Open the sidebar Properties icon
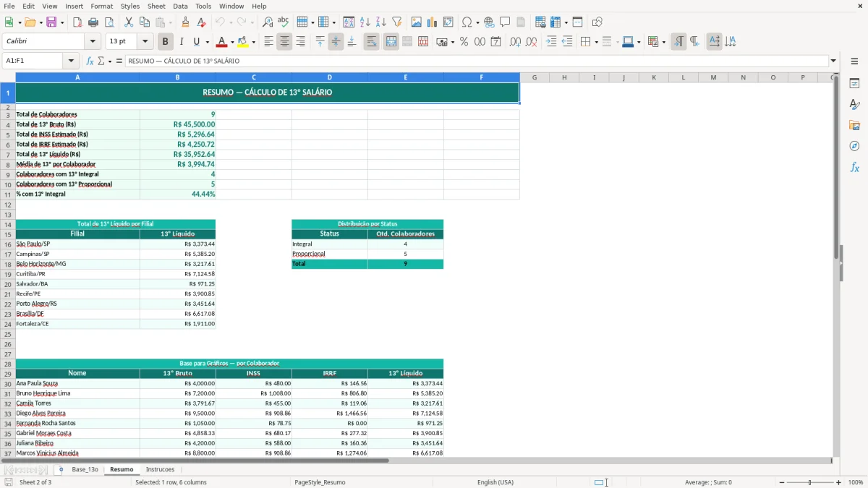 pos(854,83)
